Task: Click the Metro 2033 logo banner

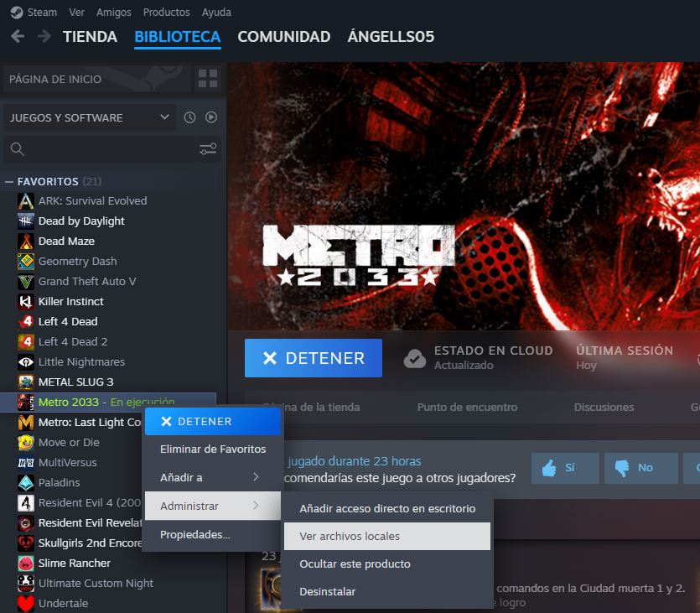Action: click(x=359, y=255)
